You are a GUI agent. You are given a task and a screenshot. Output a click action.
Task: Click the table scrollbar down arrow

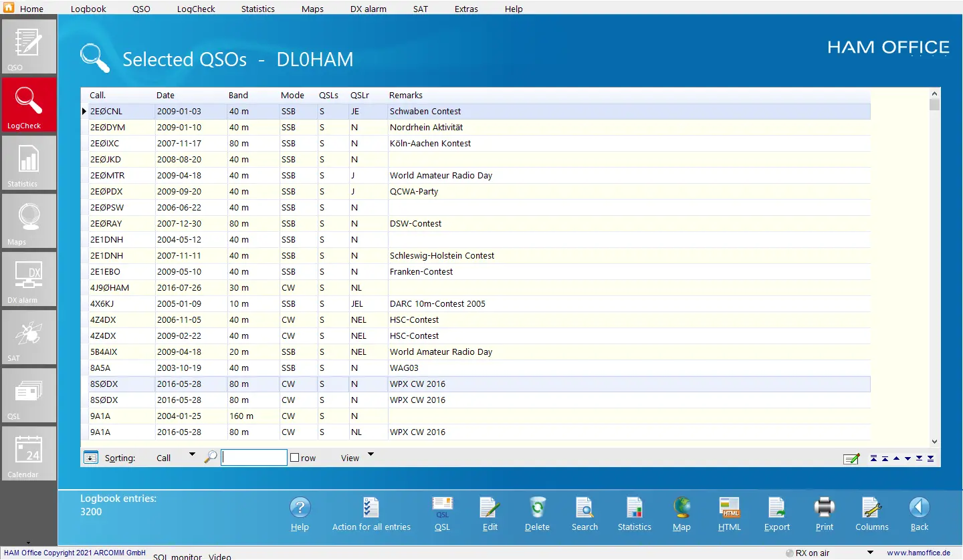[934, 442]
